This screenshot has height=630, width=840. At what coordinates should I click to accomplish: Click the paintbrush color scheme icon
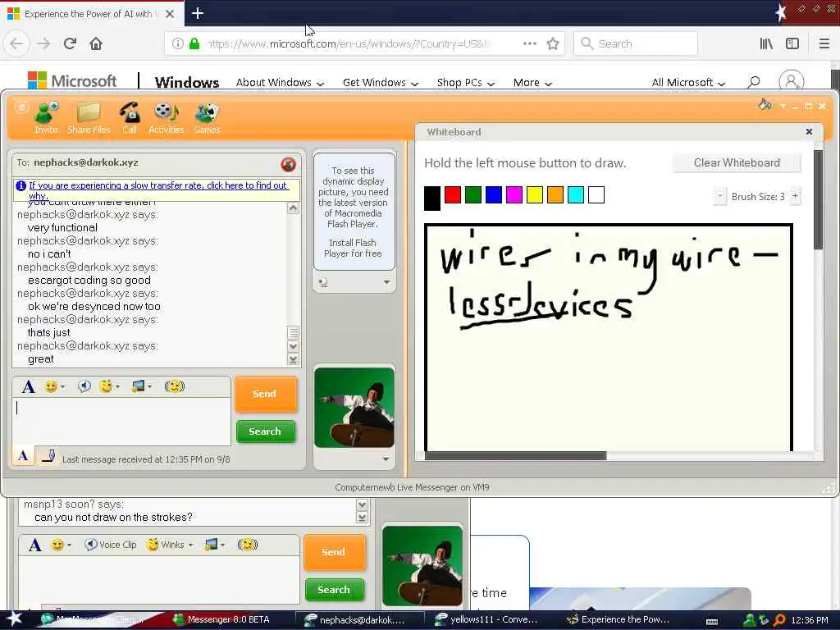tap(765, 105)
